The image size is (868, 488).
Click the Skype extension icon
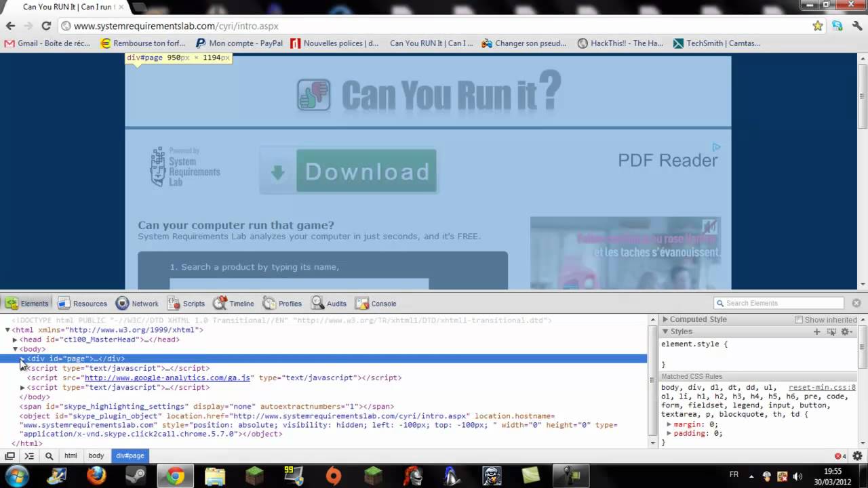[x=837, y=26]
